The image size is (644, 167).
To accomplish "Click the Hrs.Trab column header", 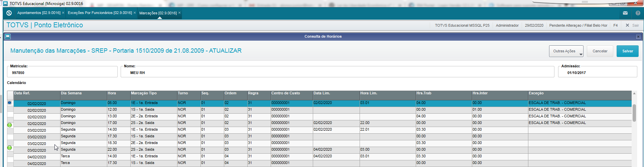I will click(444, 95).
